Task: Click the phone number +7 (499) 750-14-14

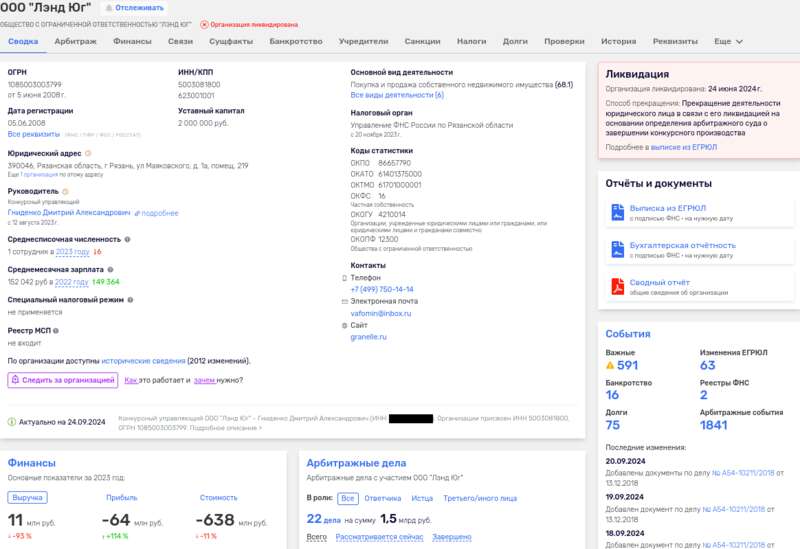Action: (382, 289)
